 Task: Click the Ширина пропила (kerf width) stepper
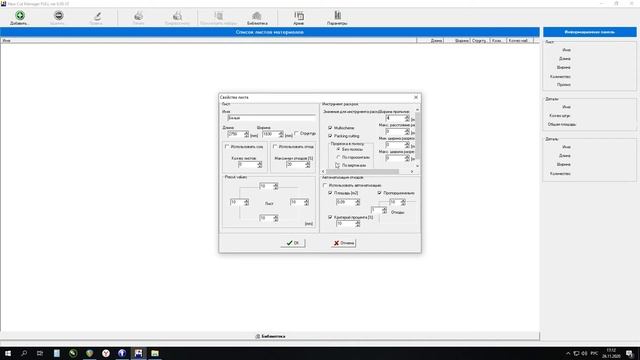point(407,118)
